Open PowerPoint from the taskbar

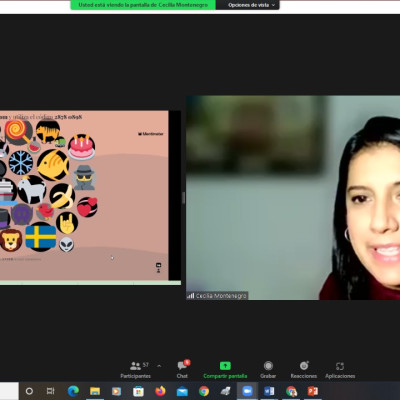click(313, 391)
